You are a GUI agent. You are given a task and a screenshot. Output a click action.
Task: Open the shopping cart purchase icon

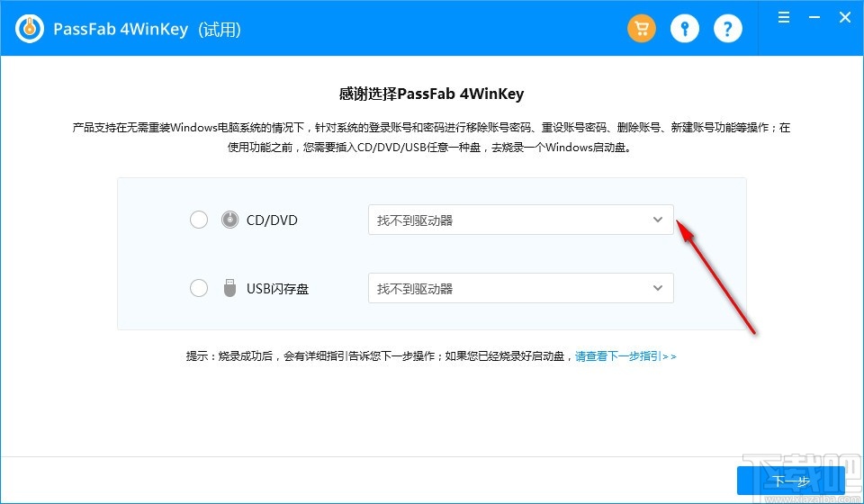click(x=642, y=29)
